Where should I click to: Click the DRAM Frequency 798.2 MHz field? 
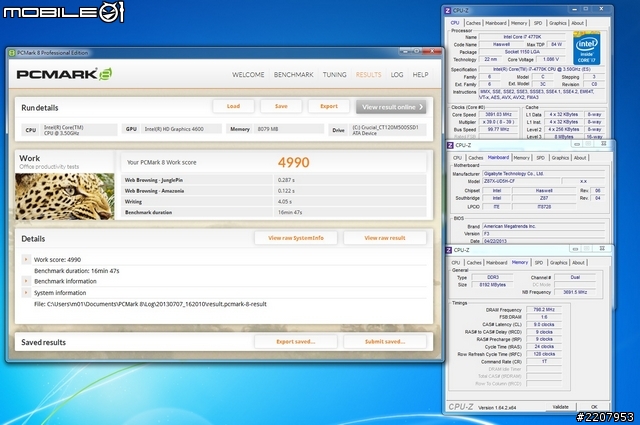point(544,310)
